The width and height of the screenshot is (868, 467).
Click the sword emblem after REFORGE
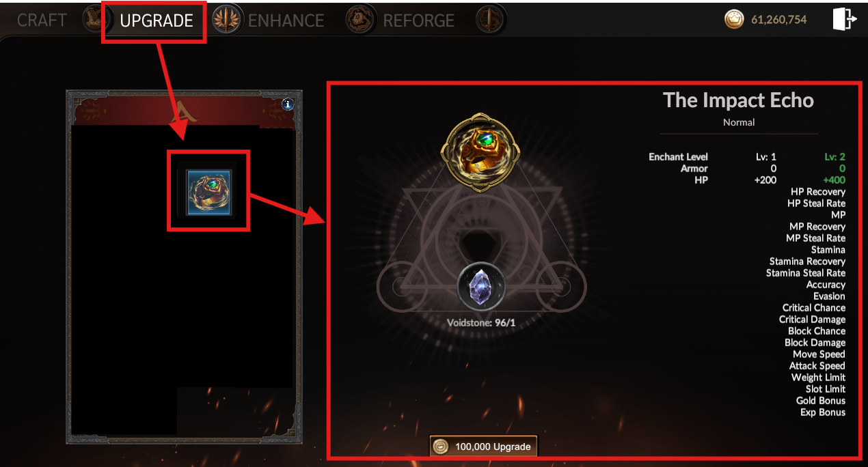pyautogui.click(x=489, y=20)
